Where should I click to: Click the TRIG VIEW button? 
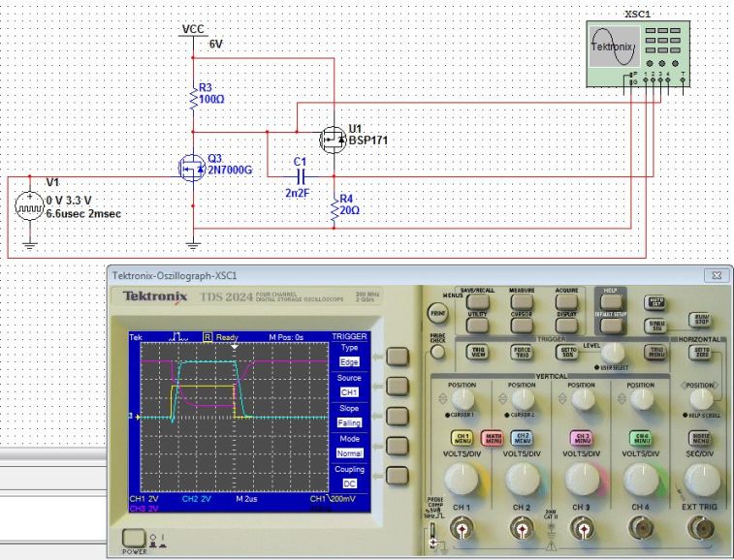(x=477, y=352)
